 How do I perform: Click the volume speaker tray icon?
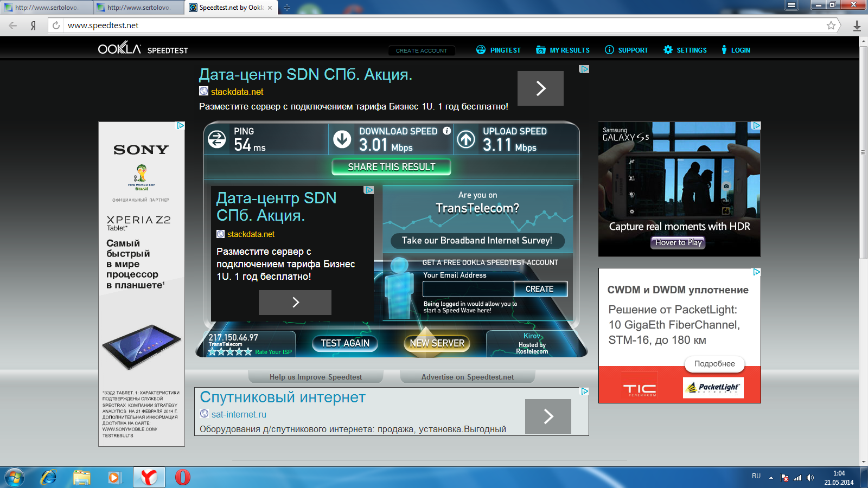(x=810, y=478)
